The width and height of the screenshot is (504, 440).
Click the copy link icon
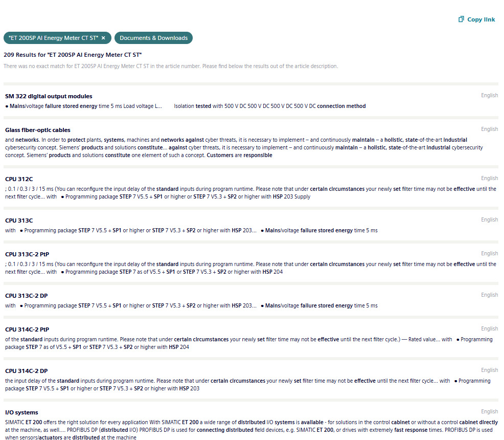(461, 19)
